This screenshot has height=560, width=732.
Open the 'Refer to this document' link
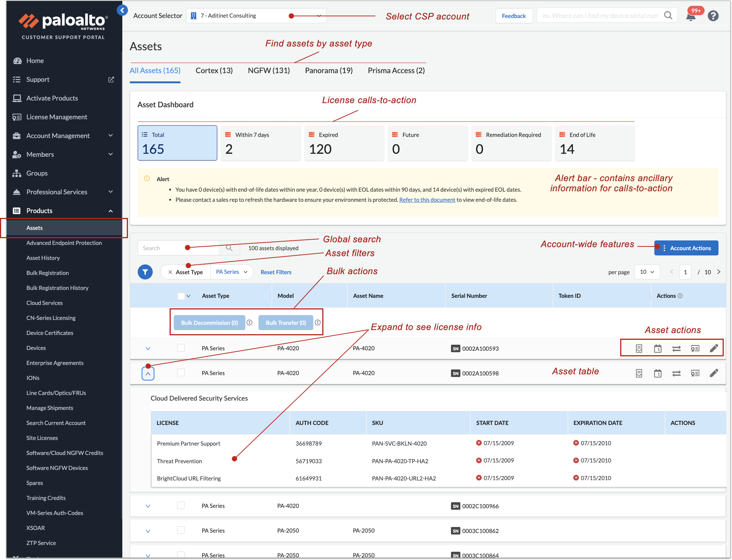(427, 200)
